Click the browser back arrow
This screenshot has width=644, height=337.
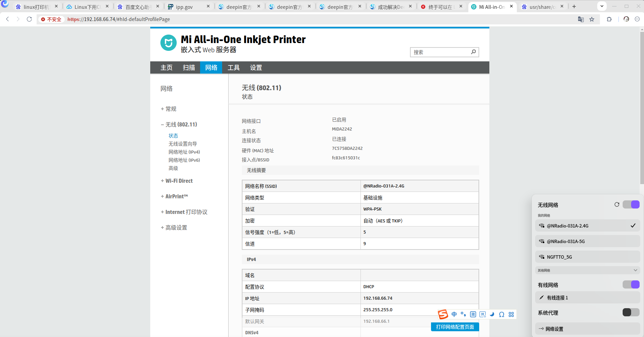coord(7,19)
